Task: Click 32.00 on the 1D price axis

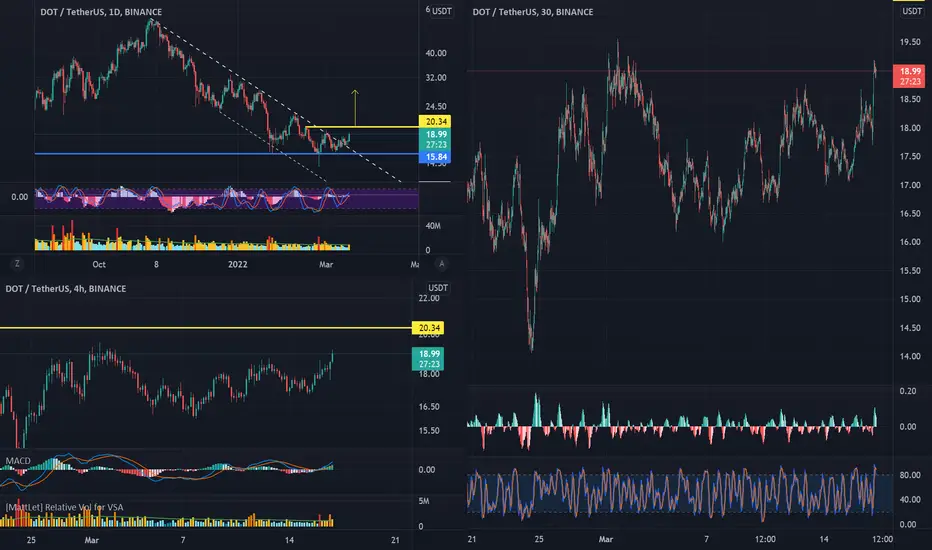Action: (x=436, y=77)
